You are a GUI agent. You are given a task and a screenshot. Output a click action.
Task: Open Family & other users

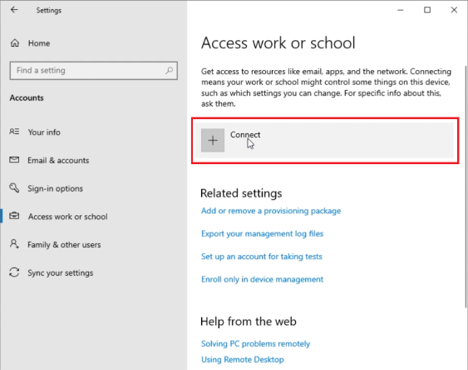[64, 245]
